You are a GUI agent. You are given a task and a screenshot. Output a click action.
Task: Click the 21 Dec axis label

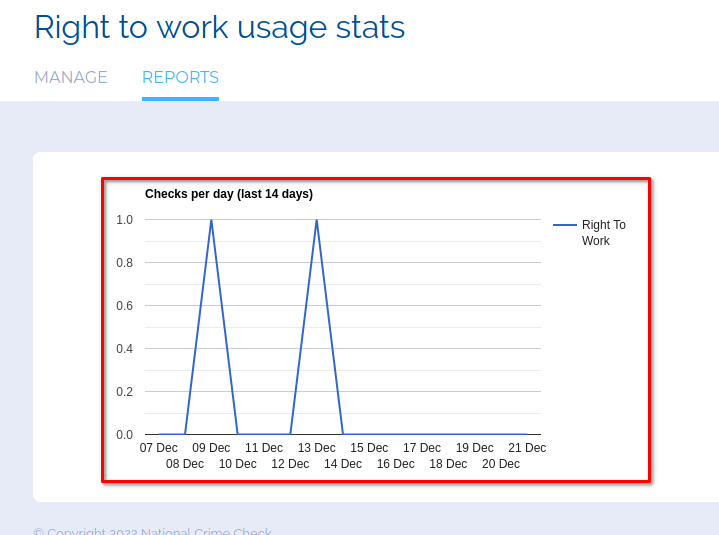point(527,448)
